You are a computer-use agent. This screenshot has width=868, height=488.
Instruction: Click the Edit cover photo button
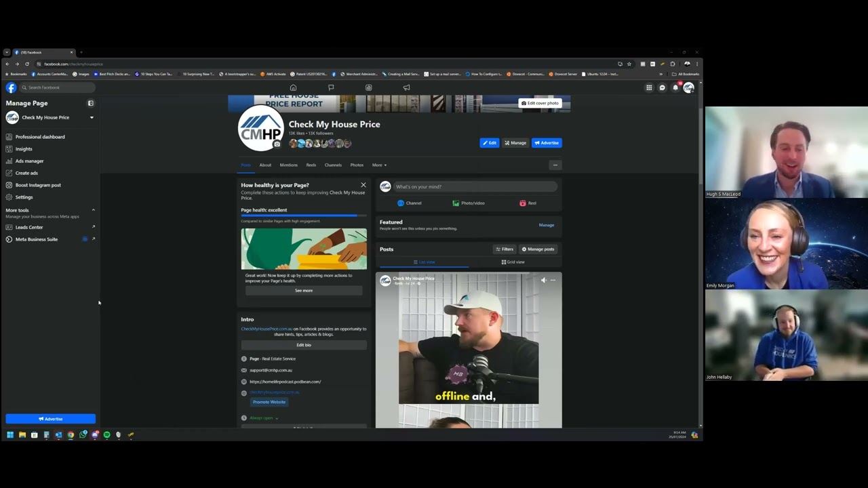click(540, 103)
